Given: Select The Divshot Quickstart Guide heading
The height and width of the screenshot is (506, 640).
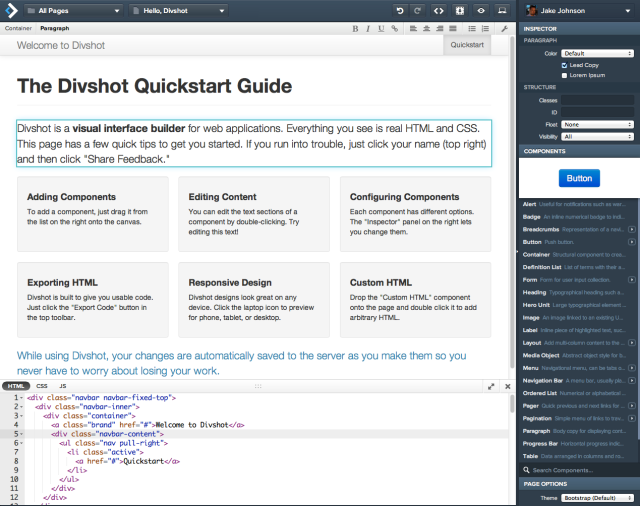Looking at the screenshot, I should (x=154, y=86).
